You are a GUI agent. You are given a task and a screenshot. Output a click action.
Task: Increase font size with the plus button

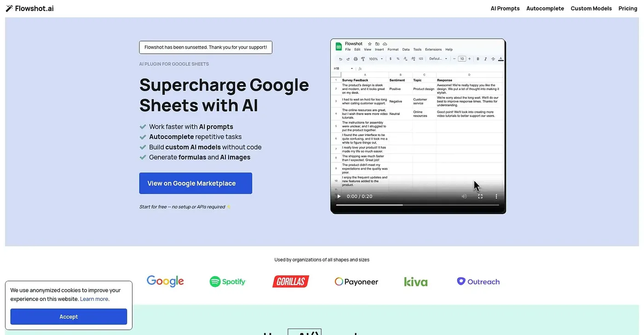pos(469,59)
